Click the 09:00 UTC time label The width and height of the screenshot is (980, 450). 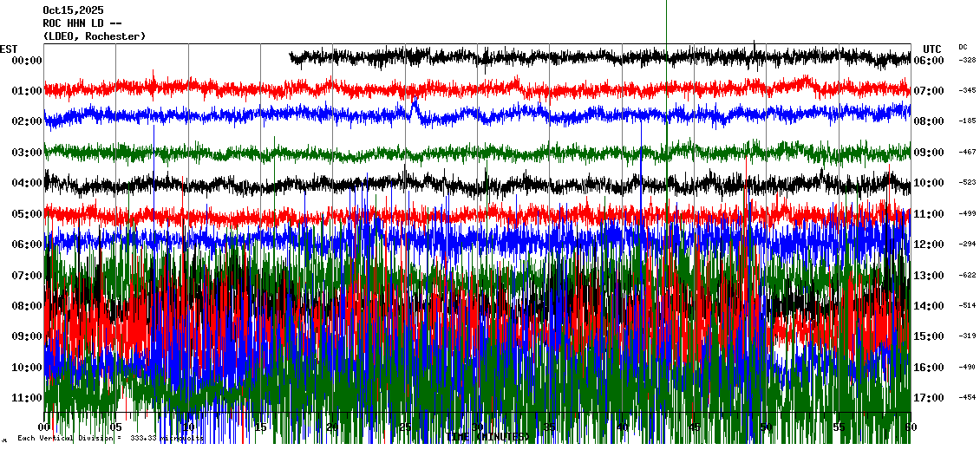(928, 153)
